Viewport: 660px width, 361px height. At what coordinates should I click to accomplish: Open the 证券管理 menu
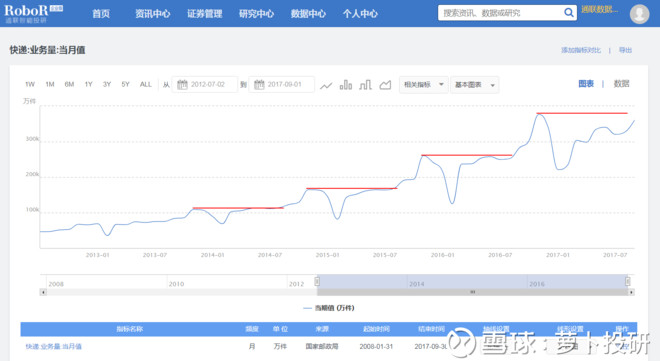point(205,14)
